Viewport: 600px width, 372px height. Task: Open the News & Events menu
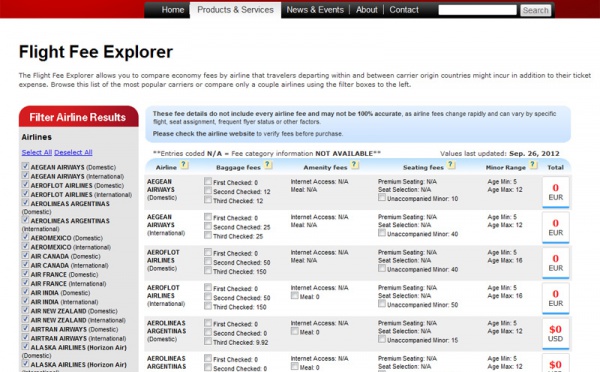(315, 10)
